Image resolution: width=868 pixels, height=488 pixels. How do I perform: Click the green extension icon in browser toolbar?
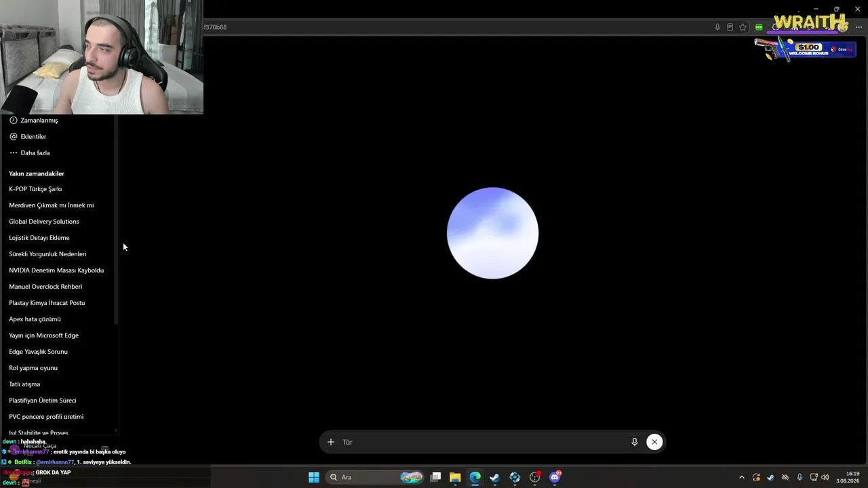[759, 27]
